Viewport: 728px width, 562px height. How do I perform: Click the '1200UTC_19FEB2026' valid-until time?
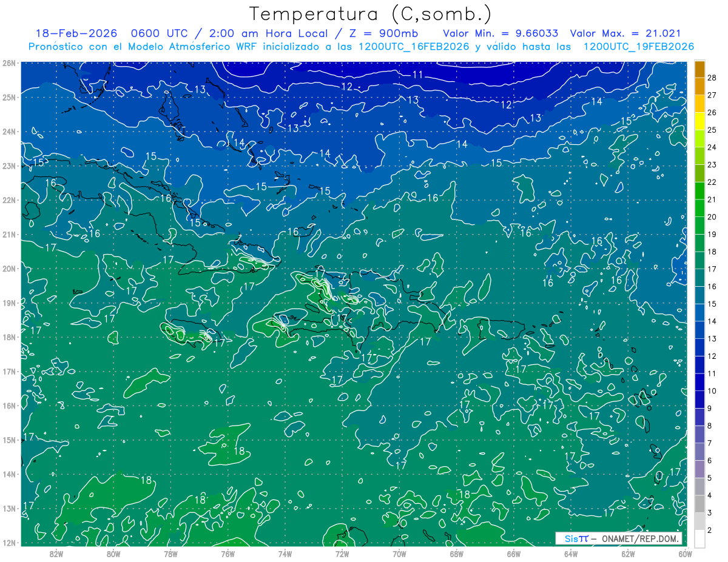coord(638,47)
